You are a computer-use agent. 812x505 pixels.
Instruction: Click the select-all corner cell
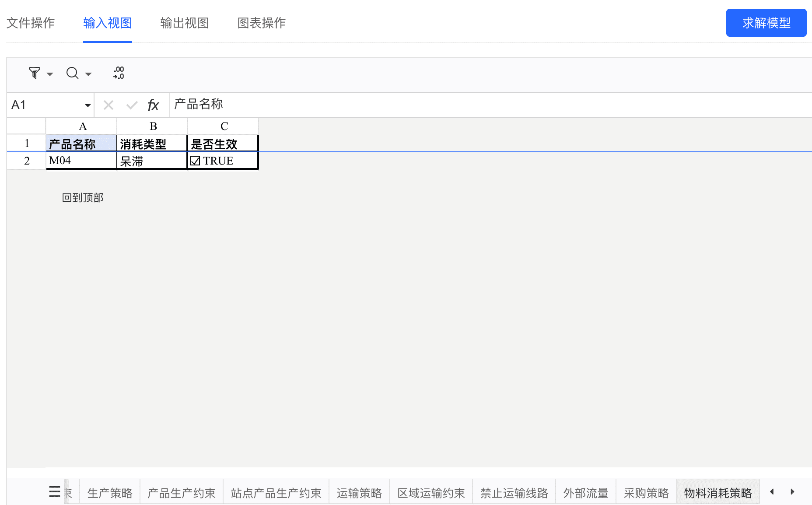point(26,126)
